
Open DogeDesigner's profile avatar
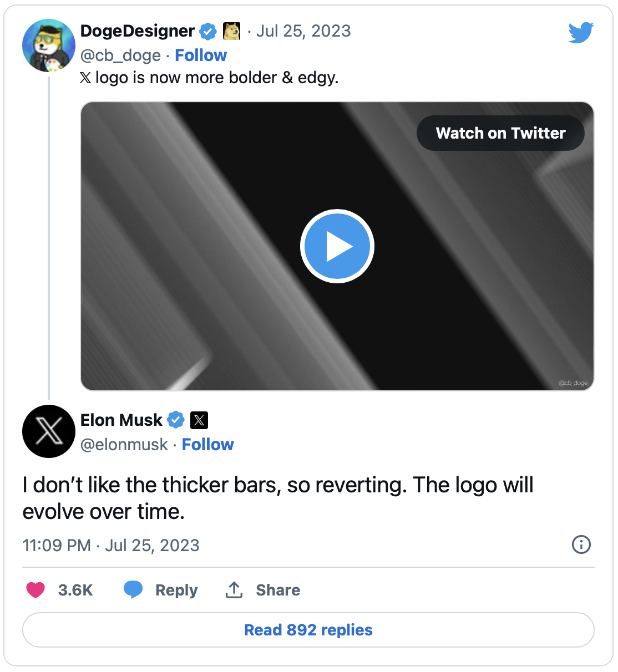point(49,45)
